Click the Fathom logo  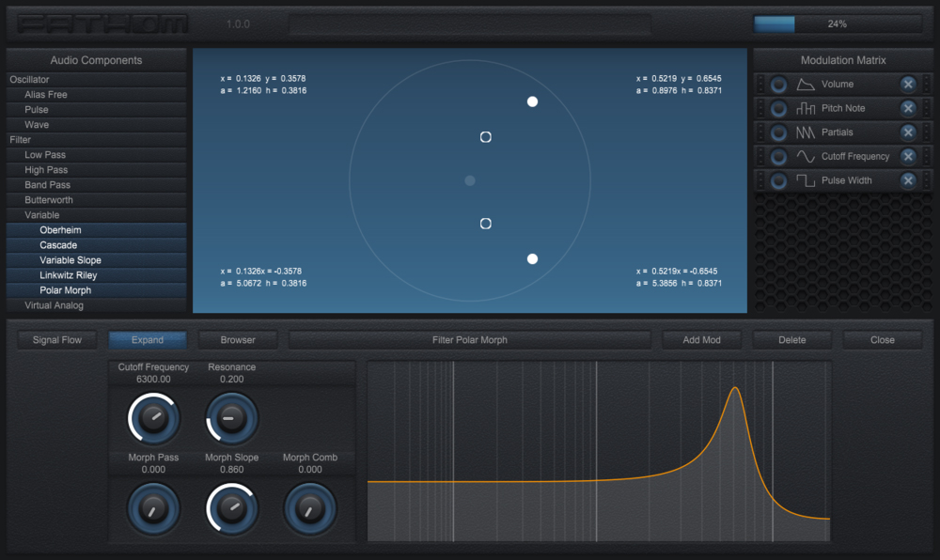[x=102, y=23]
